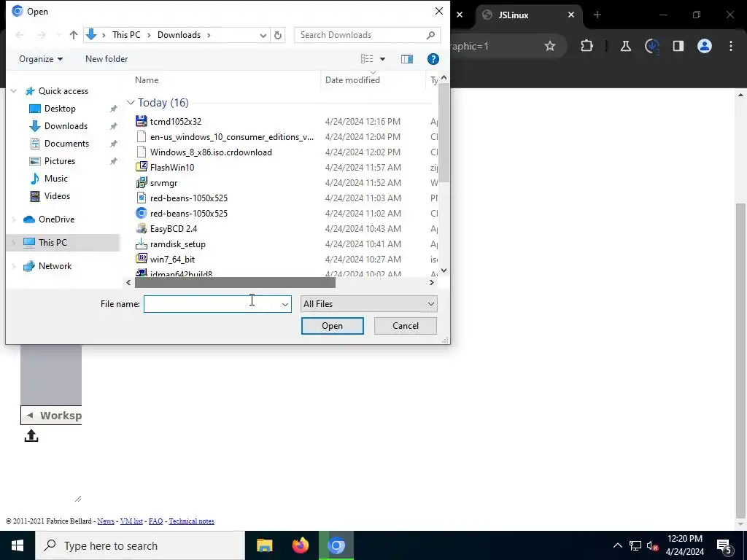Toggle Chrome side panel icon
Image resolution: width=747 pixels, height=560 pixels.
pos(678,46)
